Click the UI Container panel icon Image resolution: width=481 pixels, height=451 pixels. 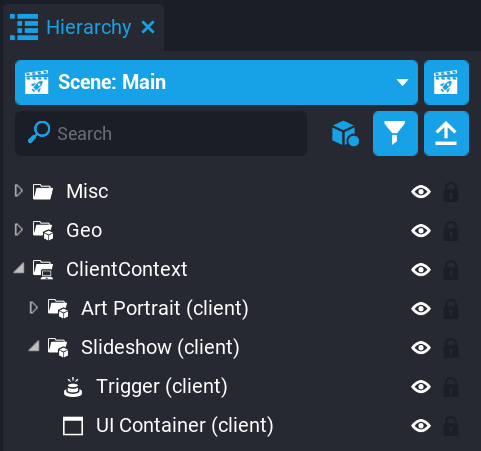click(73, 426)
